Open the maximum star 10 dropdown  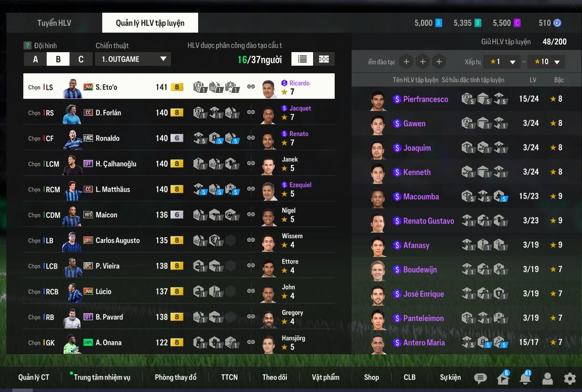click(547, 62)
